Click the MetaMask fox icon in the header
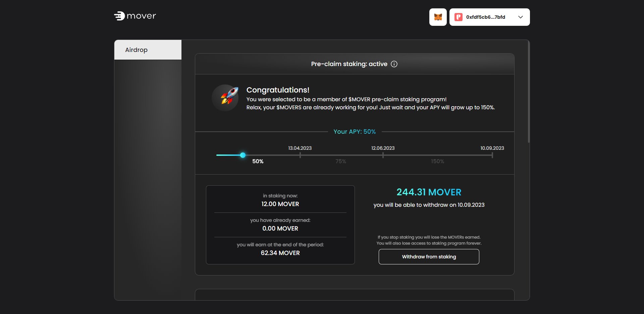Image resolution: width=644 pixels, height=314 pixels. (x=438, y=17)
